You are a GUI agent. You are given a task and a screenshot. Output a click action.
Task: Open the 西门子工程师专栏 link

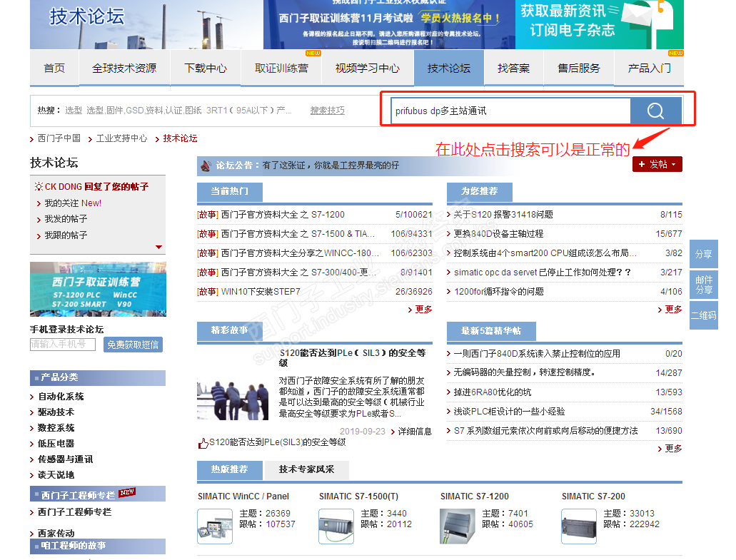click(x=75, y=512)
